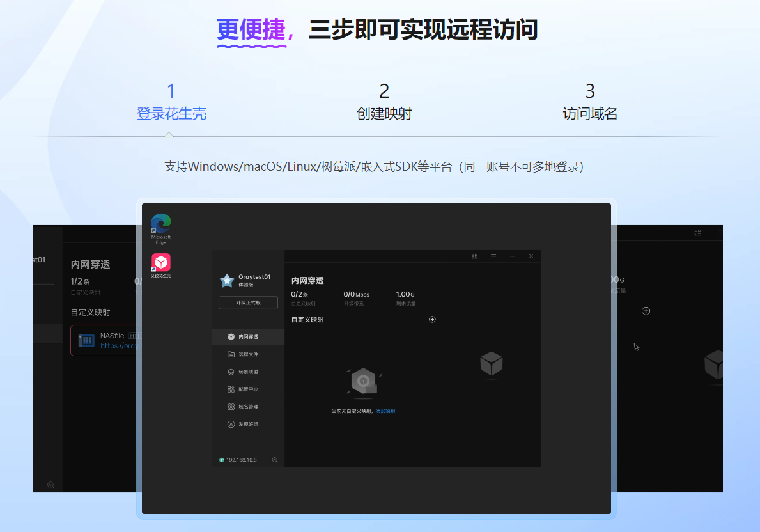Viewport: 760px width, 532px height.
Task: Click the https link under NASfile
Action: pyautogui.click(x=121, y=346)
